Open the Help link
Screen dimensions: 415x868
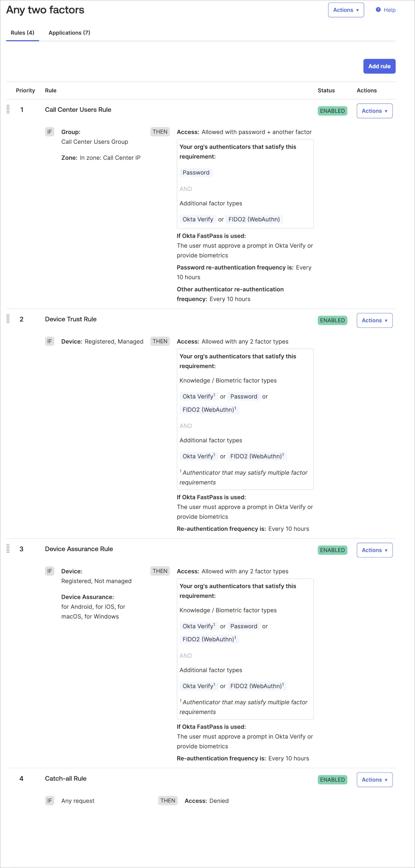click(x=389, y=10)
